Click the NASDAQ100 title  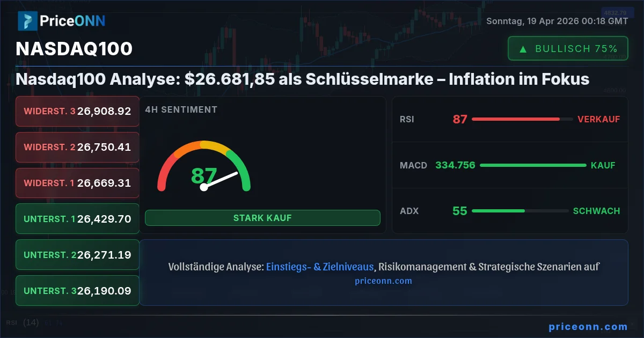coord(74,49)
